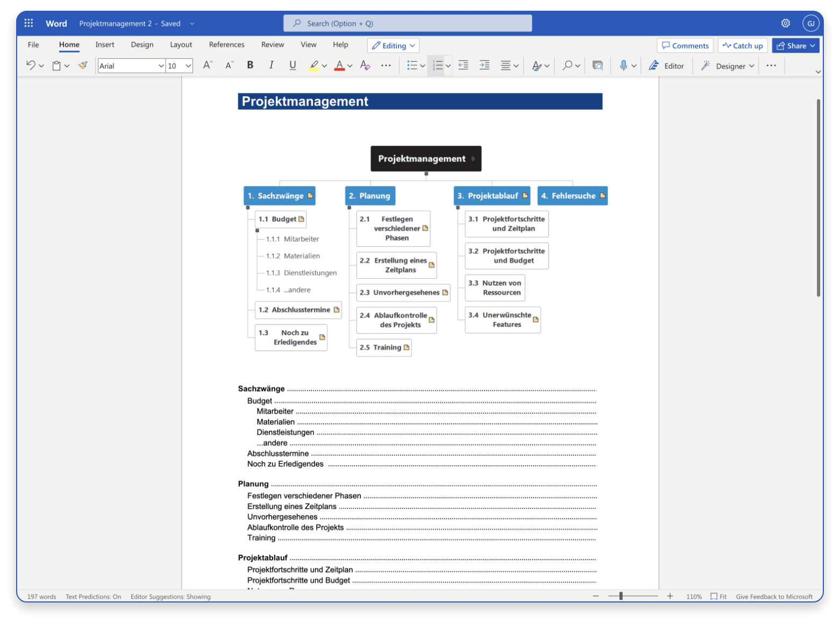Image resolution: width=840 pixels, height=624 pixels.
Task: Click the Projektmanagement 2 document title
Action: click(x=116, y=24)
